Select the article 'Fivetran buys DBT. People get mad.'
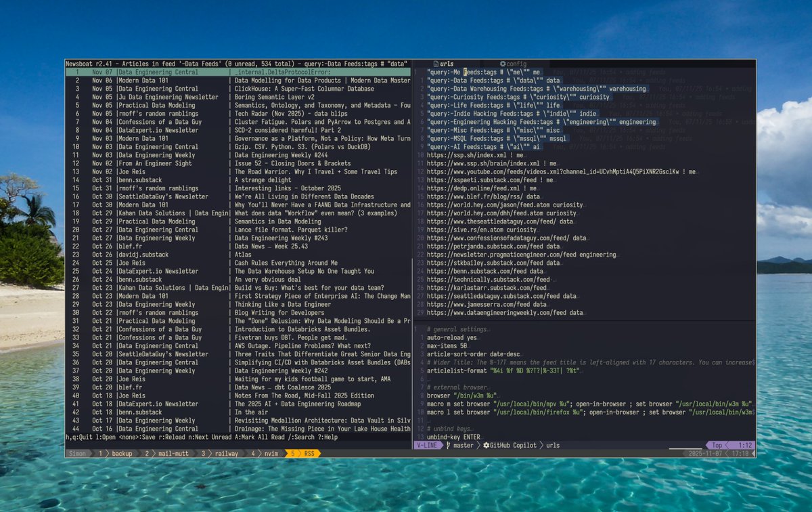Viewport: 812px width, 512px height. coord(291,337)
